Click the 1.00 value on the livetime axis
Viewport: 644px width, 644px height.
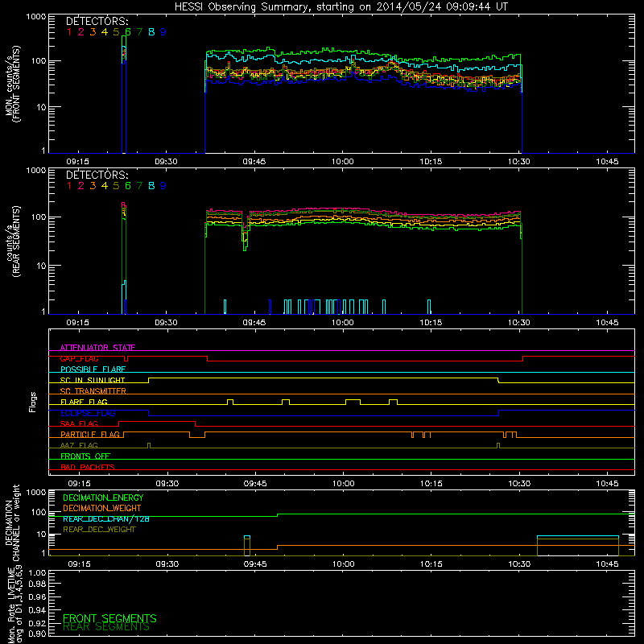(37, 572)
